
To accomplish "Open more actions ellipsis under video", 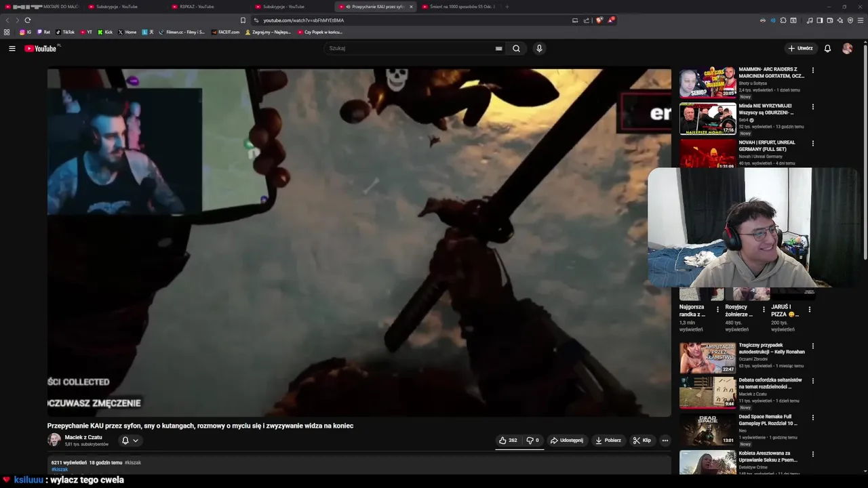I will (665, 440).
